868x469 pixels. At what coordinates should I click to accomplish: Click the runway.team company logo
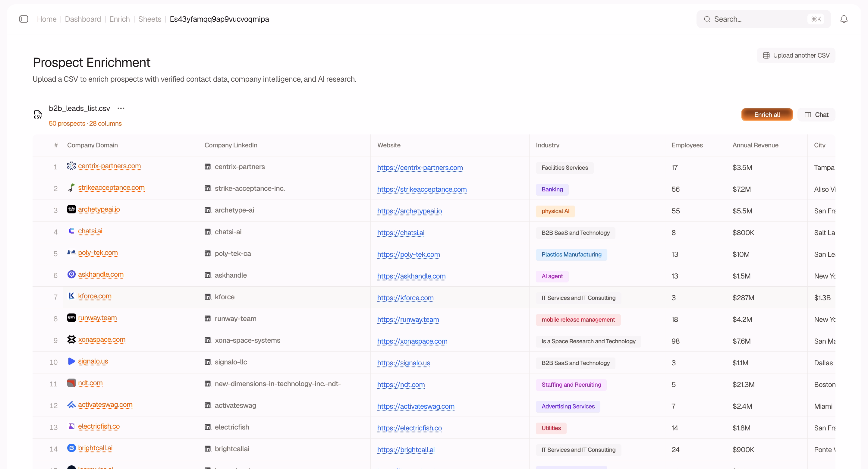71,318
